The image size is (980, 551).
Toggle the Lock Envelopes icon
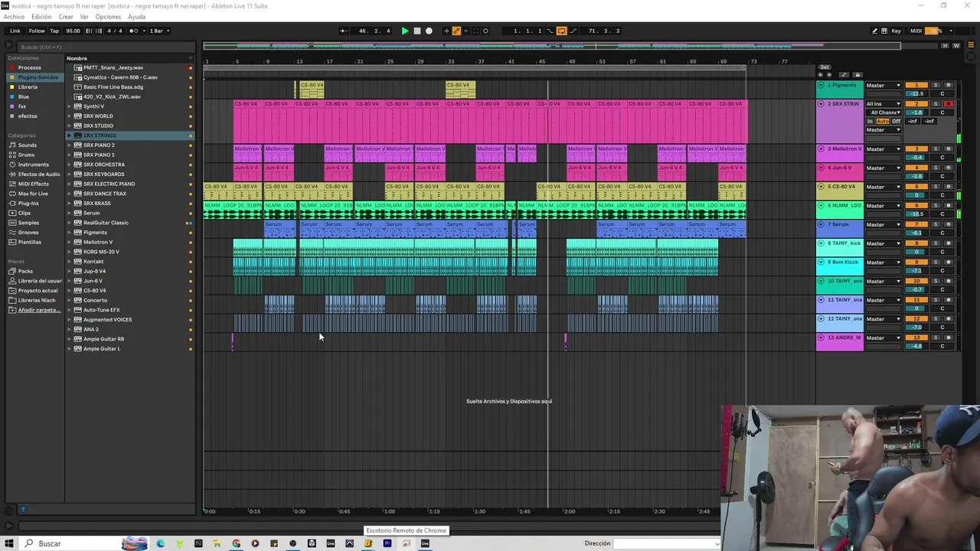pos(857,75)
